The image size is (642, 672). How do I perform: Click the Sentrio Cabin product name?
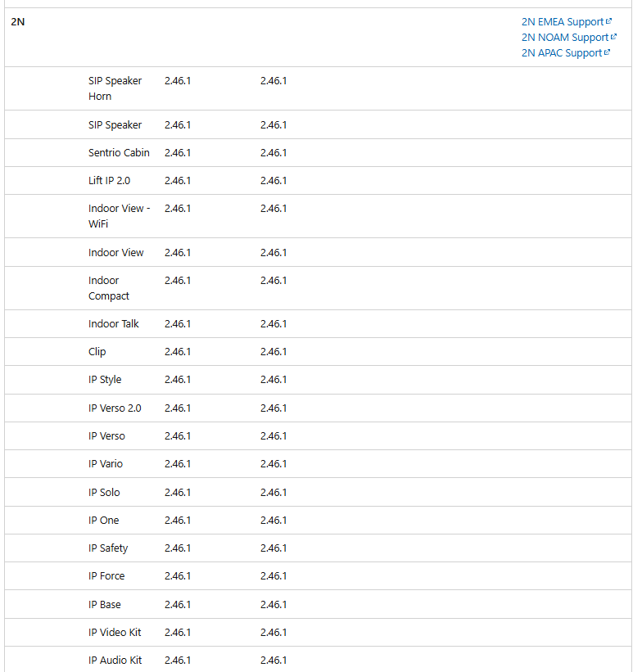pyautogui.click(x=119, y=153)
